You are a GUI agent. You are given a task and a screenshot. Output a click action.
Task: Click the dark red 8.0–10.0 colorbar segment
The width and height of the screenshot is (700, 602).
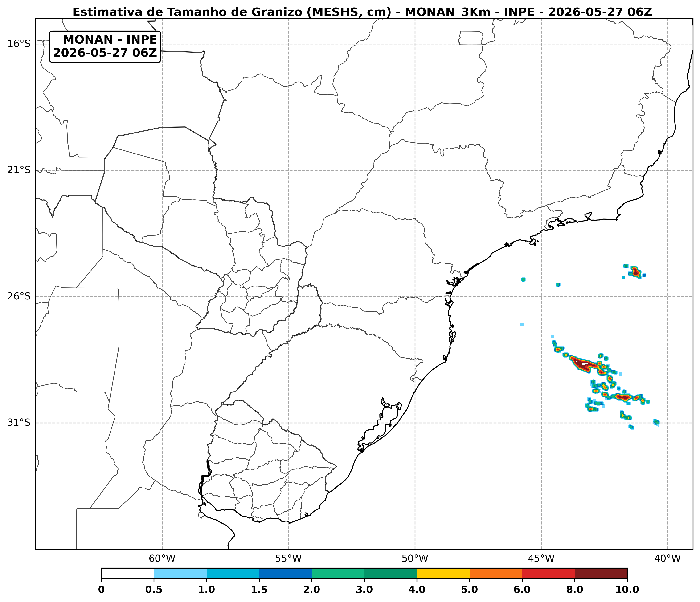(601, 573)
